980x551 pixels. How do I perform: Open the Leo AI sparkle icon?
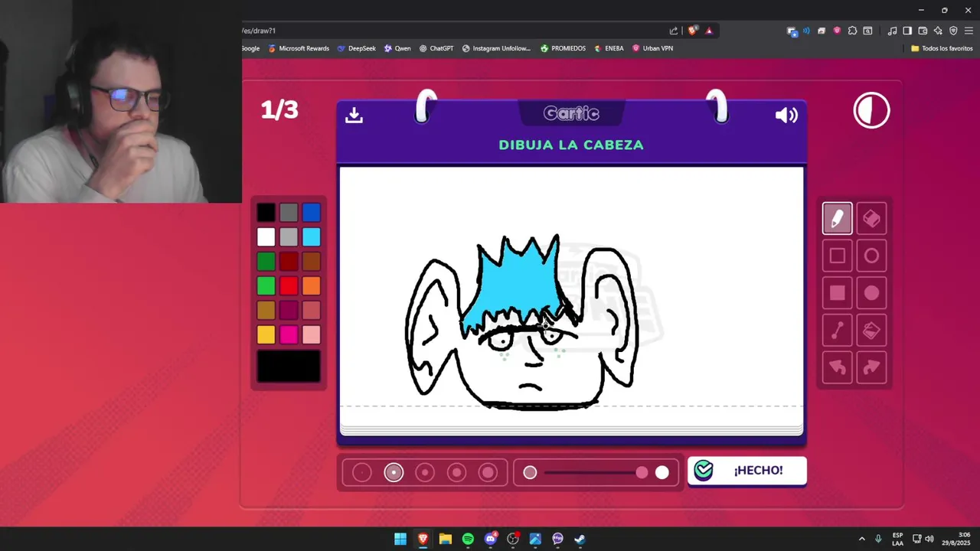coord(938,31)
